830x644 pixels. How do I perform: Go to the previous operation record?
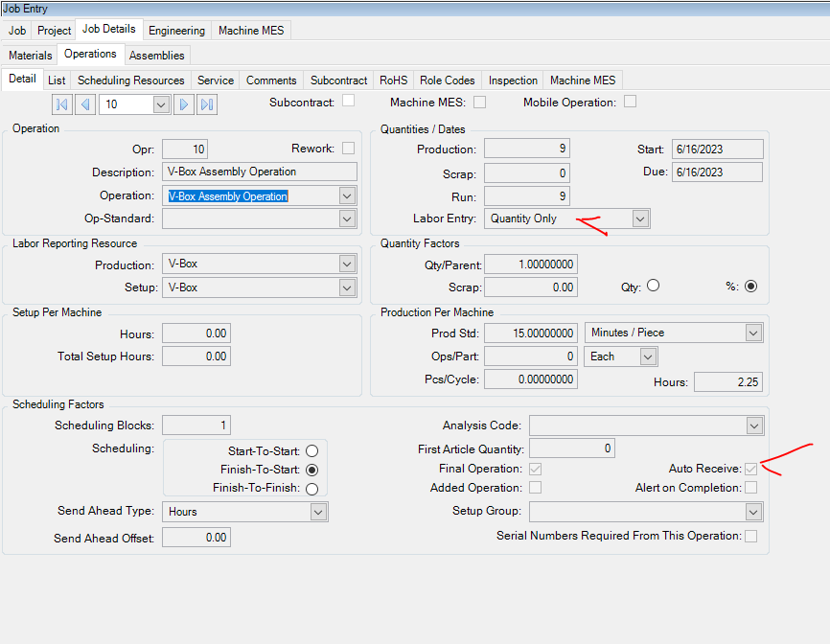click(85, 104)
